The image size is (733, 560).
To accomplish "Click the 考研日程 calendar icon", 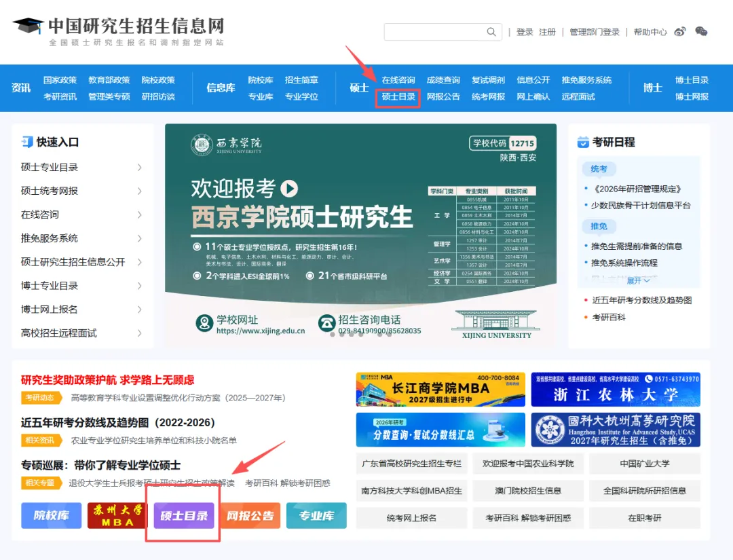I will 583,142.
